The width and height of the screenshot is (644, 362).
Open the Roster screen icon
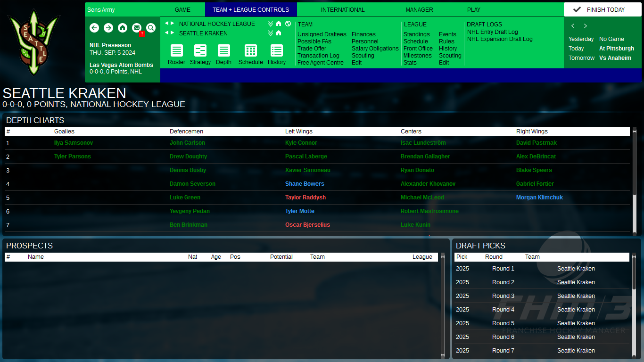click(176, 51)
